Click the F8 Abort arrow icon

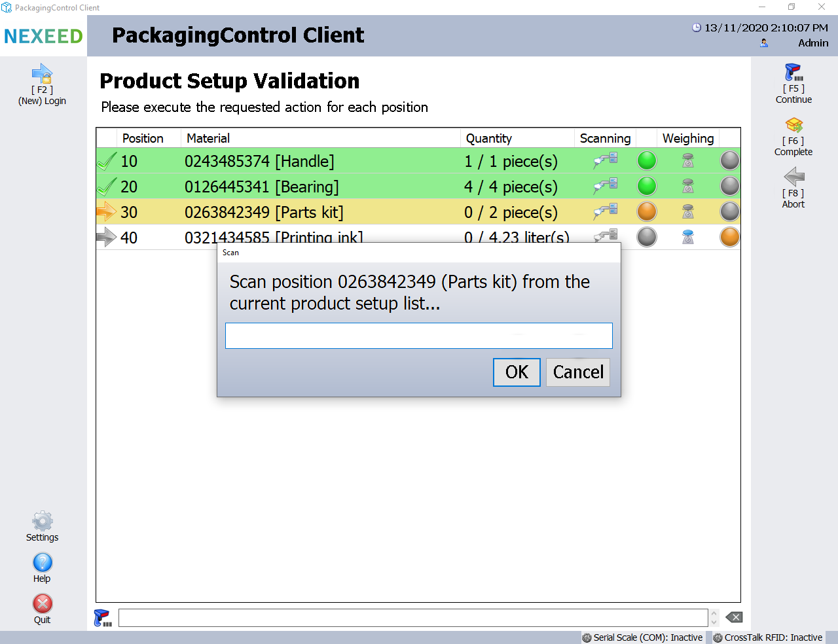click(x=793, y=177)
